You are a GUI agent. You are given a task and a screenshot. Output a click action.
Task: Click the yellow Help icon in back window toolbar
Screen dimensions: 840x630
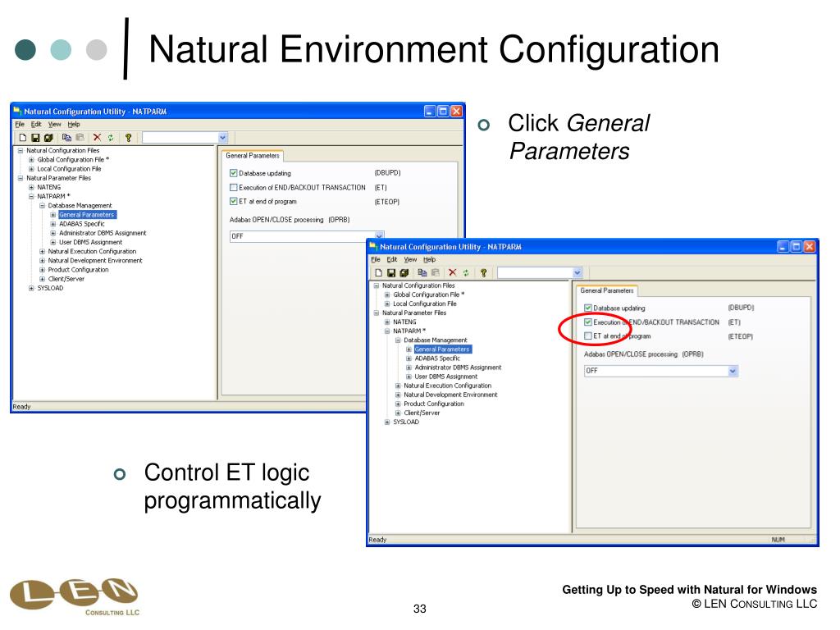click(128, 138)
